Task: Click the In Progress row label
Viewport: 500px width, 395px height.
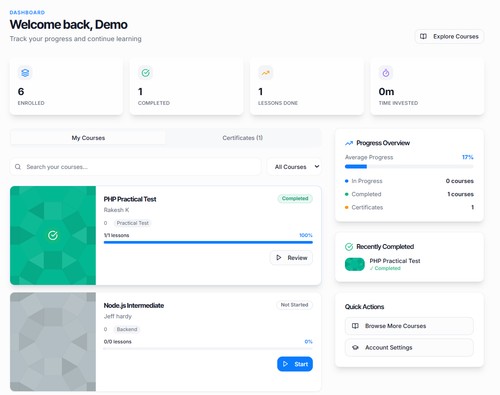Action: pos(367,181)
